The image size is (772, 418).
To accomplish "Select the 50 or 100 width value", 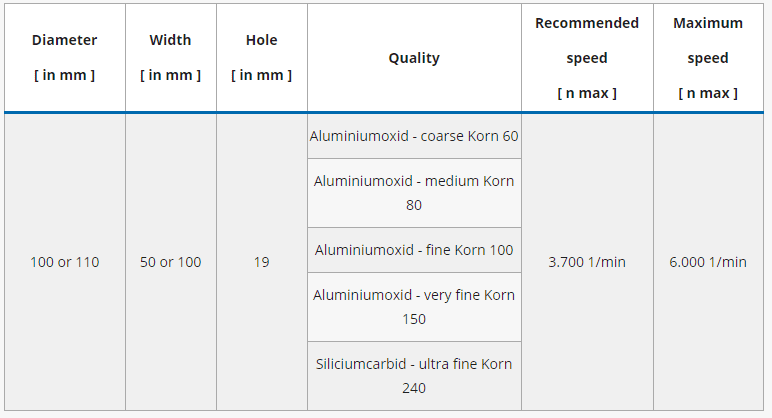I will click(x=170, y=262).
